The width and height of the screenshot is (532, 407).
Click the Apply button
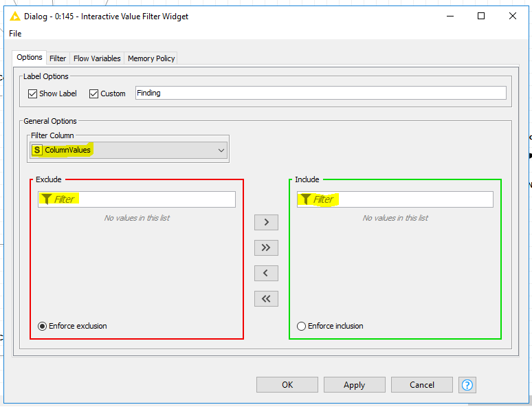(354, 385)
